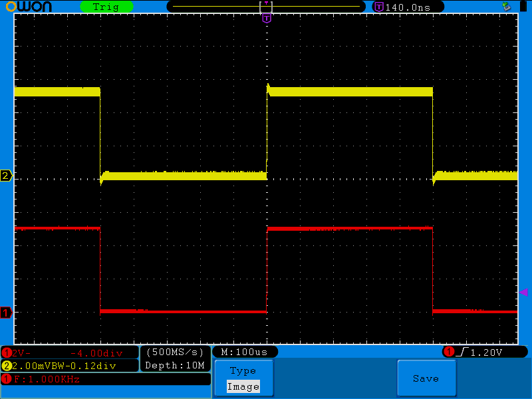532x399 pixels.
Task: Click the waveform memory position bar at top
Action: (266, 7)
